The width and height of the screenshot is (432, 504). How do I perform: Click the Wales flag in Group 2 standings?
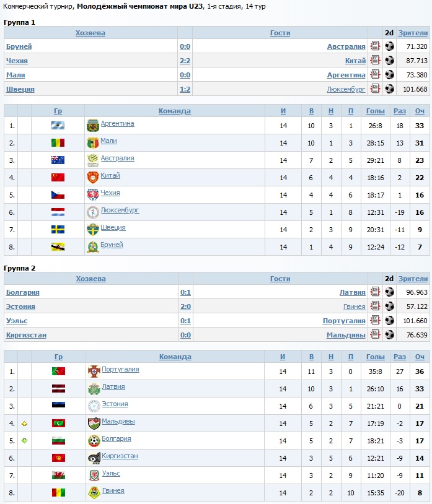pyautogui.click(x=58, y=476)
